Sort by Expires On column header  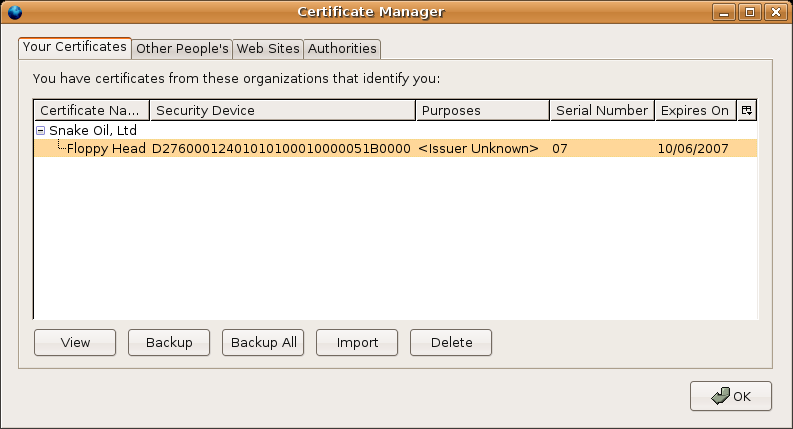coord(695,110)
